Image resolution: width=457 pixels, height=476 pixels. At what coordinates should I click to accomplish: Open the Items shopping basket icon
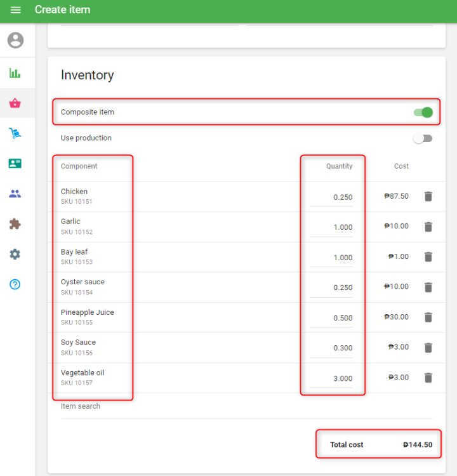coord(15,103)
